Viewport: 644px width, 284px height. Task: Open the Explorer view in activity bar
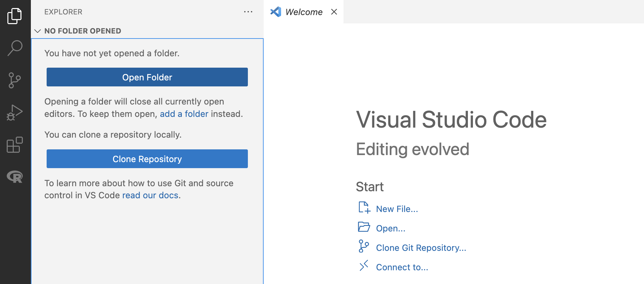15,16
